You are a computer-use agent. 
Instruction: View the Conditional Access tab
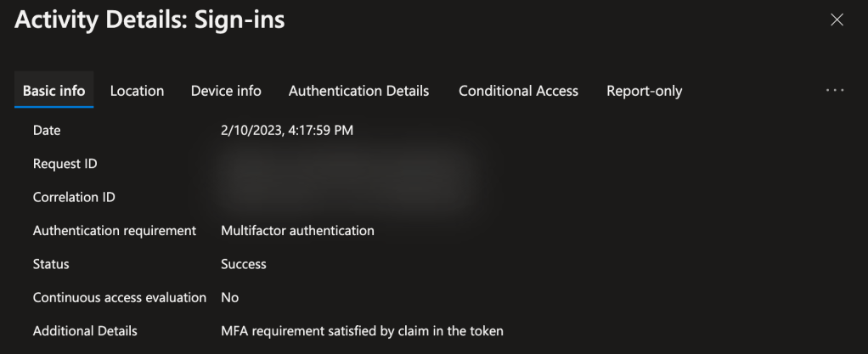tap(518, 91)
